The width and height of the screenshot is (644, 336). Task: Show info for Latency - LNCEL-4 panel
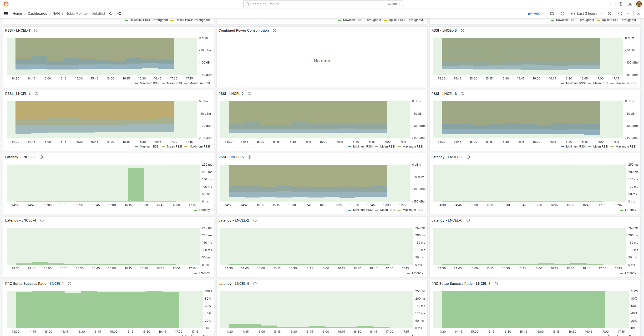42,220
